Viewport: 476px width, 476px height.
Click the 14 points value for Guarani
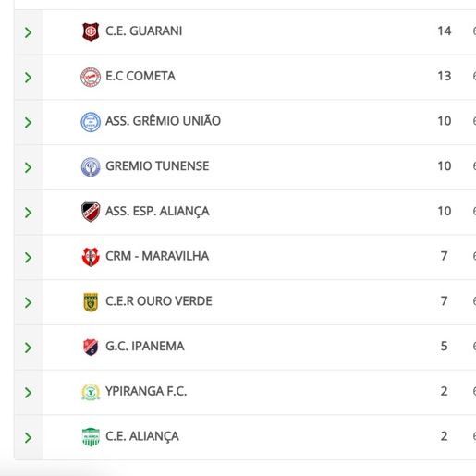[445, 31]
